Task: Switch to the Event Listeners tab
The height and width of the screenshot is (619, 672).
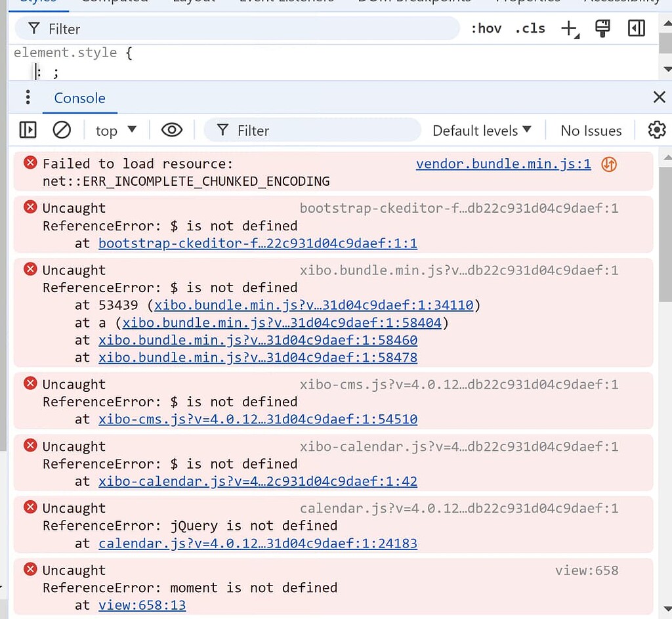Action: point(285,2)
